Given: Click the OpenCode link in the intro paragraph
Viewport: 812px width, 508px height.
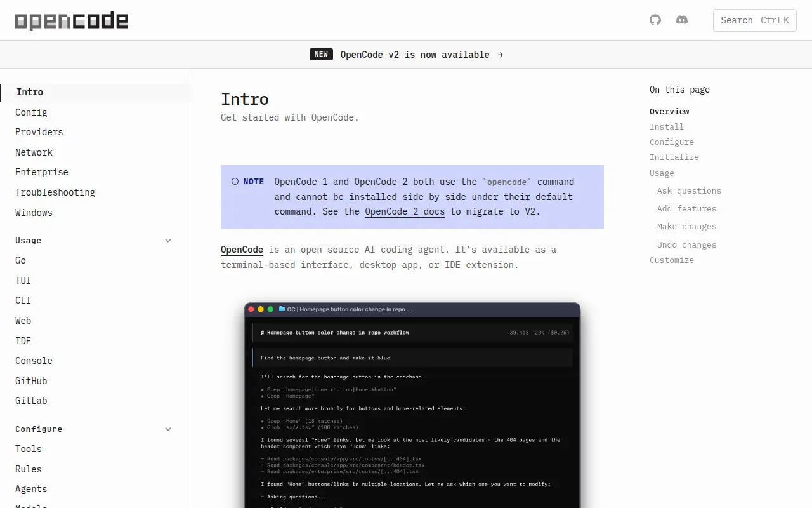Looking at the screenshot, I should pyautogui.click(x=242, y=250).
